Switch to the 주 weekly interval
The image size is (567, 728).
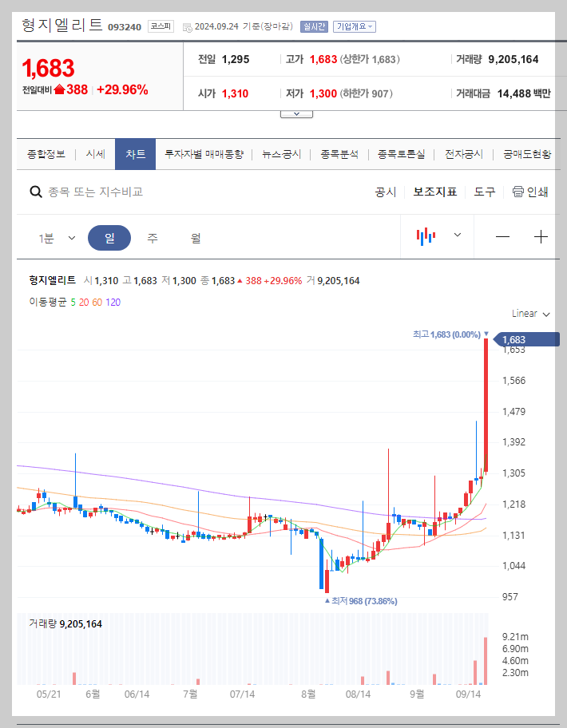pyautogui.click(x=152, y=237)
